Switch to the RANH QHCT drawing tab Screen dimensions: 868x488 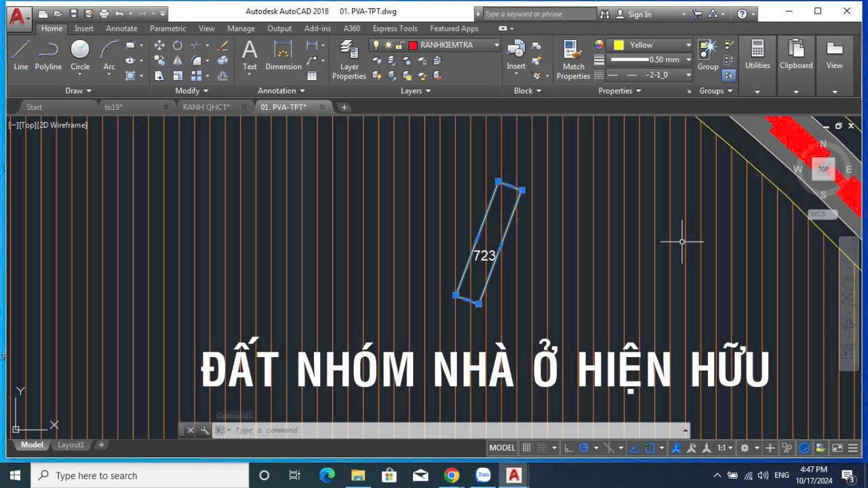click(x=206, y=107)
